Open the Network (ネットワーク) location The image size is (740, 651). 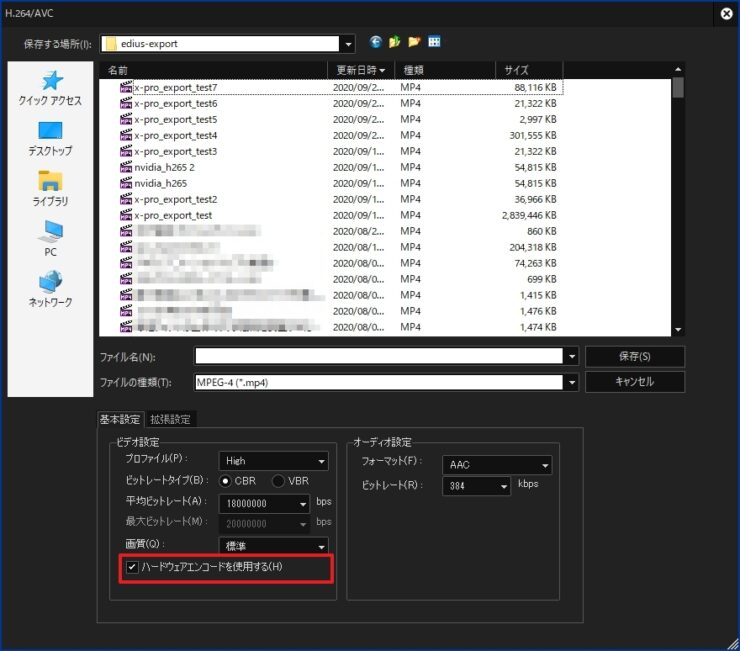pyautogui.click(x=50, y=289)
